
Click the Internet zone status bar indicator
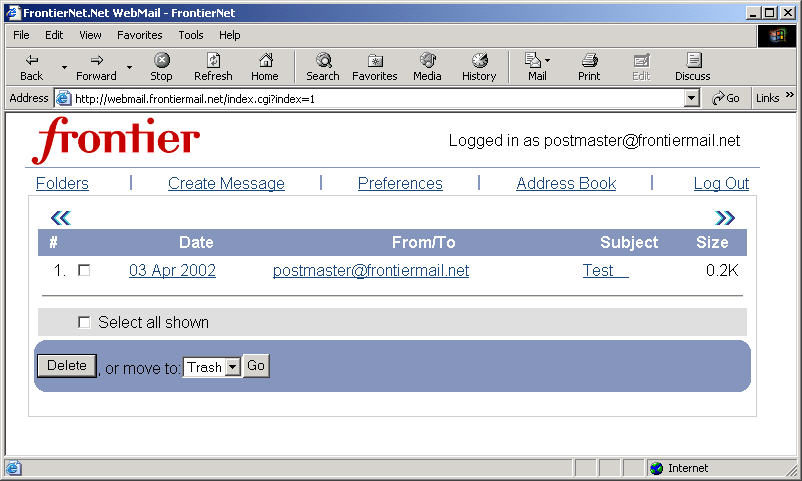679,468
